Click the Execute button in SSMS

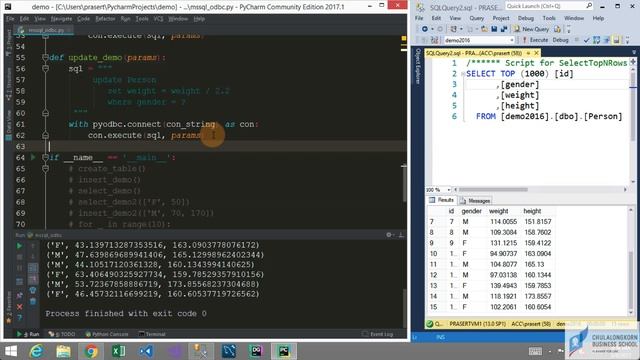535,40
